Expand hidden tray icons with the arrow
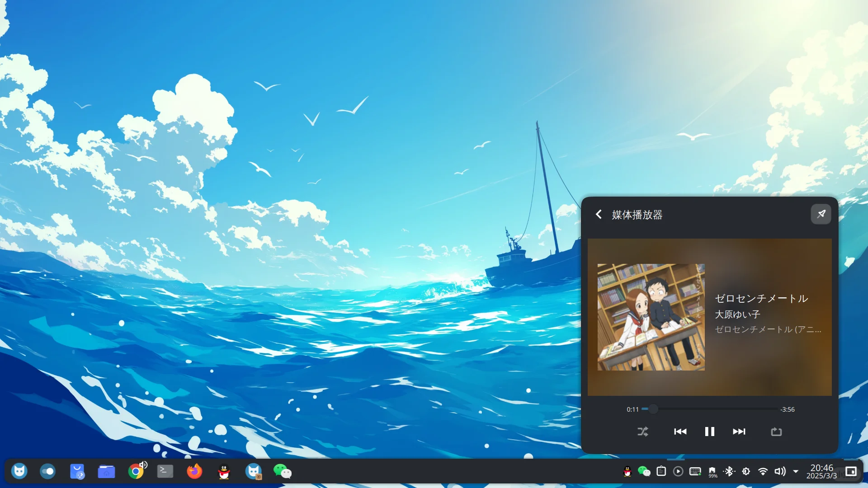 coord(796,471)
